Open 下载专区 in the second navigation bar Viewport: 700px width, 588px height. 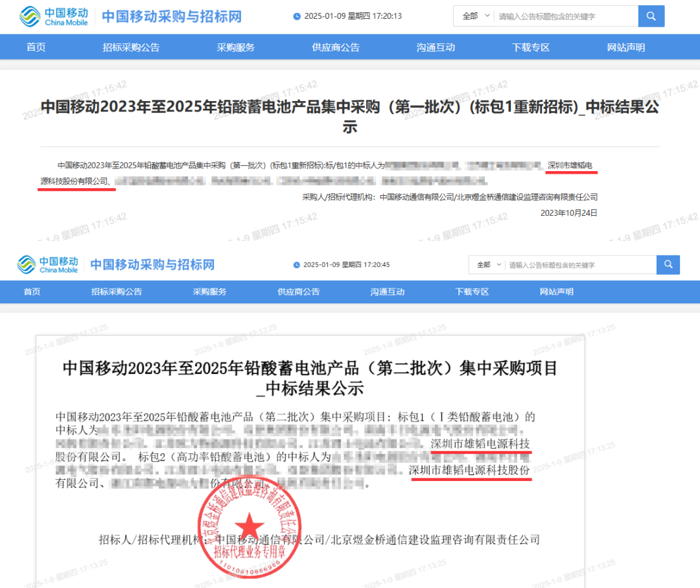(472, 292)
